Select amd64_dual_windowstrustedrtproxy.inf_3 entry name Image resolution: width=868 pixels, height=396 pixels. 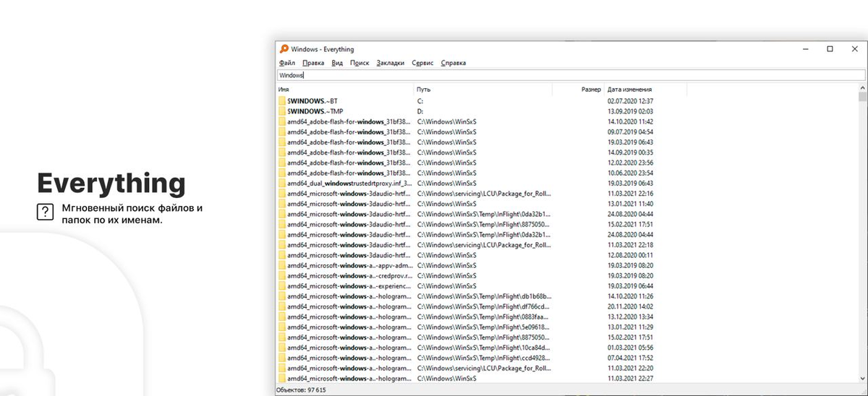click(x=349, y=184)
